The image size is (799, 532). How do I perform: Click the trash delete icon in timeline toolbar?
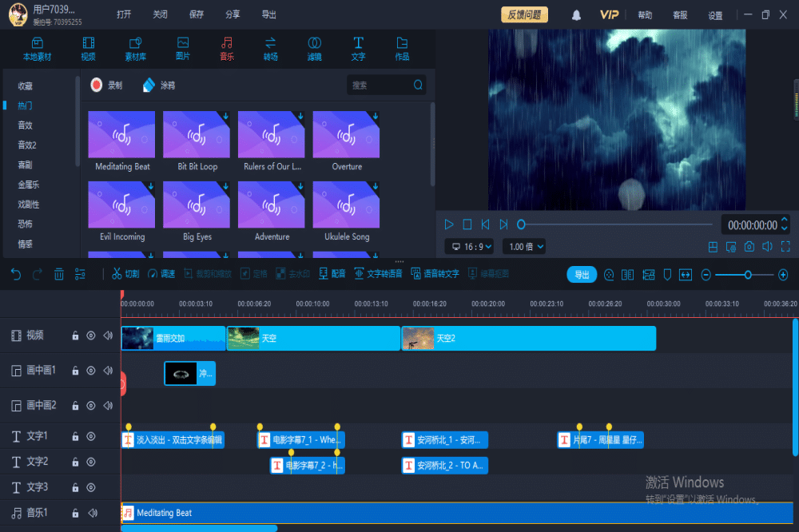coord(59,274)
